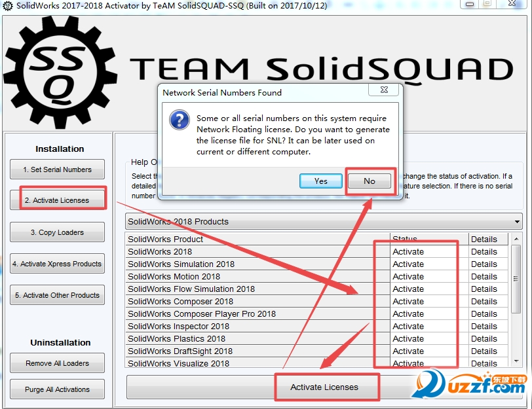The image size is (532, 409).
Task: Click the product list scrollbar thumb
Action: coord(516,279)
